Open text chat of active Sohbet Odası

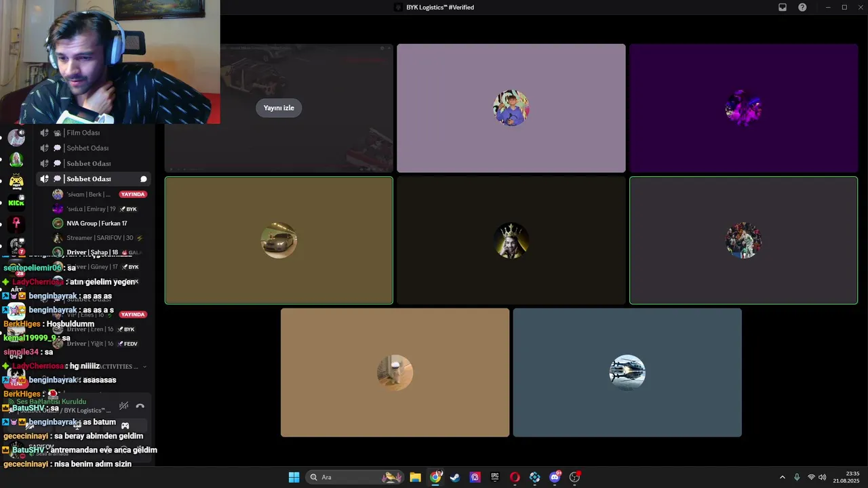[144, 179]
